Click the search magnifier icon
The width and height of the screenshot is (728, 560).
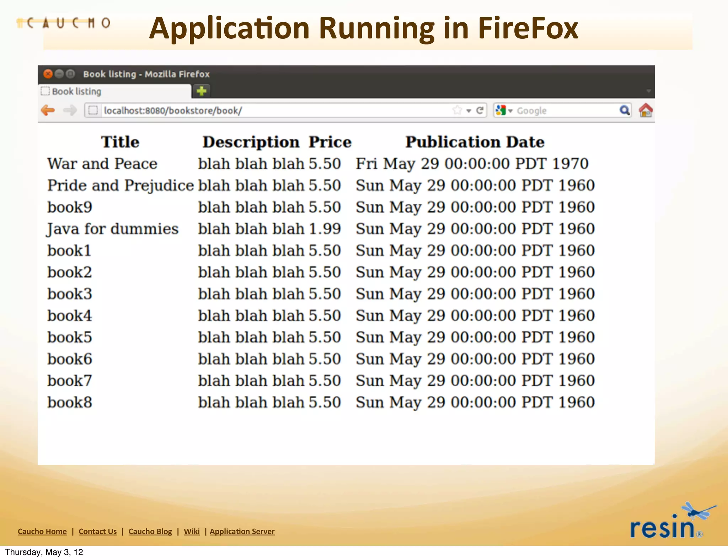pyautogui.click(x=625, y=111)
